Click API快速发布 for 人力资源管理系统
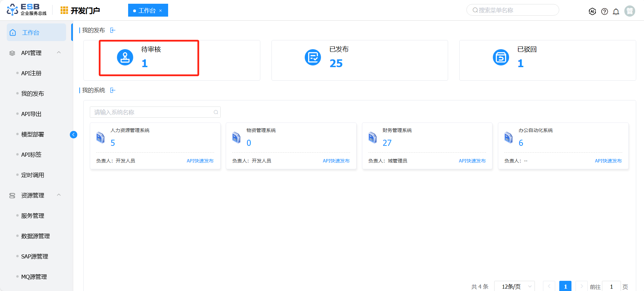Image resolution: width=644 pixels, height=291 pixels. [x=200, y=161]
